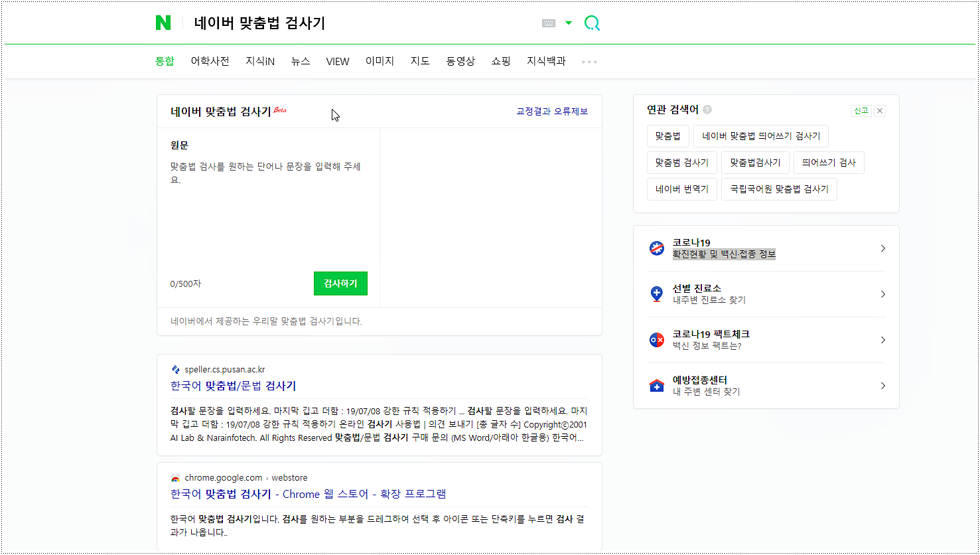
Task: Click the chevron on the 예방접종센터 row
Action: tap(883, 386)
